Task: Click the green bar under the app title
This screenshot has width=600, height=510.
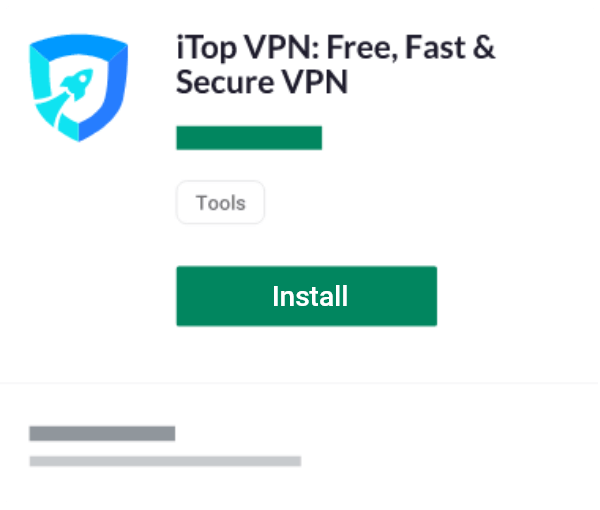Action: click(249, 138)
